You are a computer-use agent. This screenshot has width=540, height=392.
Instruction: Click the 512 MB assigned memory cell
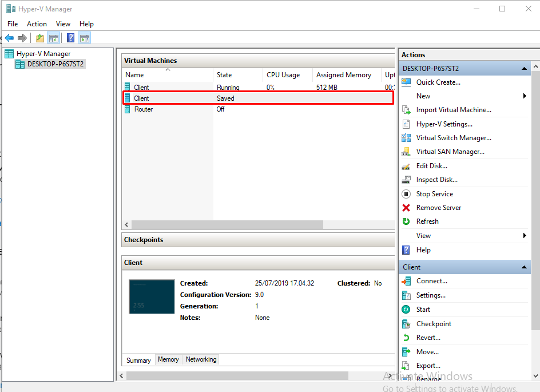[327, 87]
